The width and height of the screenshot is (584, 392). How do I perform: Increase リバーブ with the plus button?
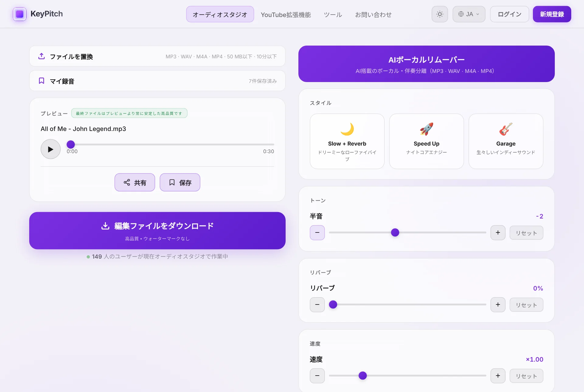[x=498, y=305]
